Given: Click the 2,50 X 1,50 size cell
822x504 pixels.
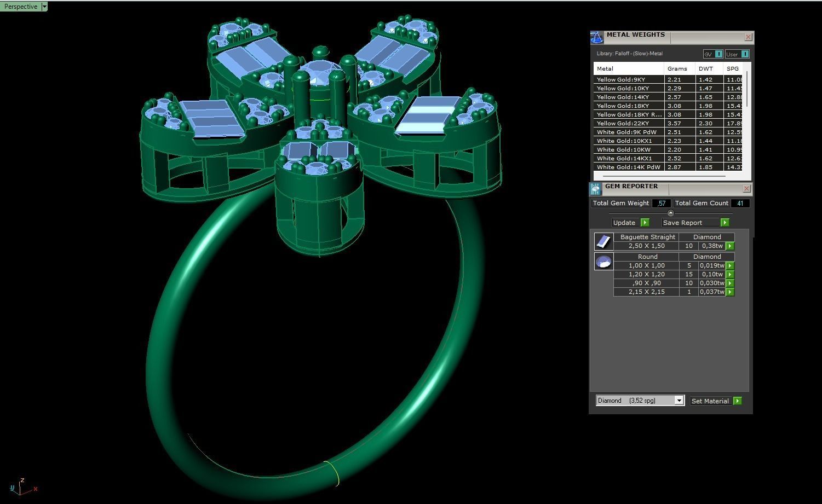Looking at the screenshot, I should 647,246.
